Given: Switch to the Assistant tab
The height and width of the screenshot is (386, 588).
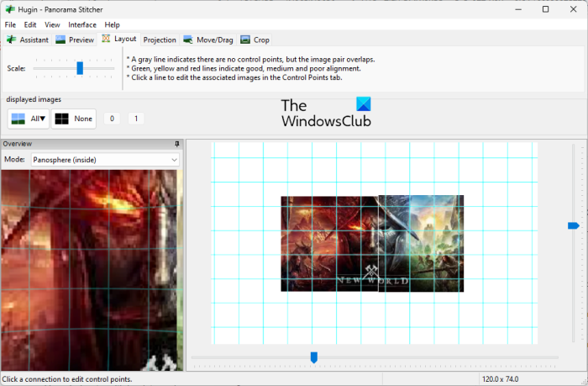Looking at the screenshot, I should 28,40.
